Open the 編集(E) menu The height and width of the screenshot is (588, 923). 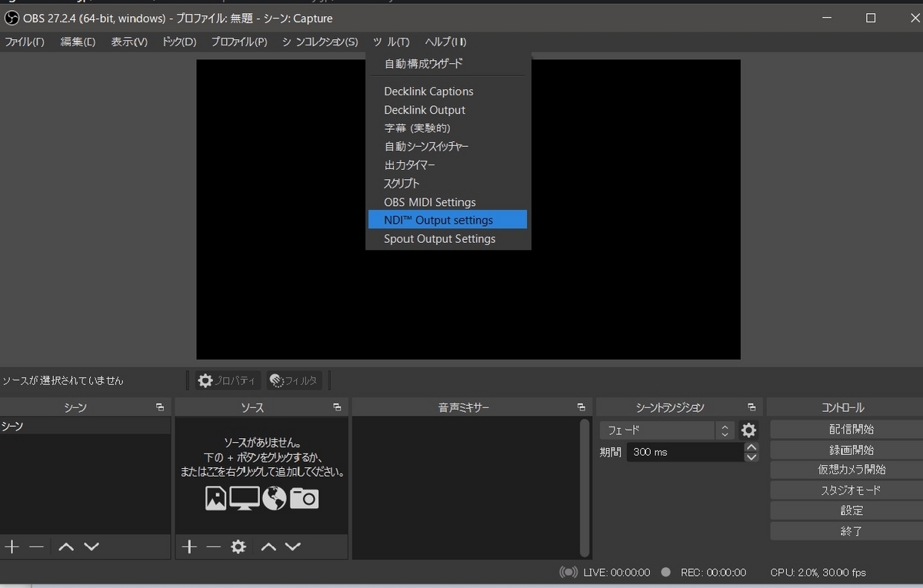[78, 42]
